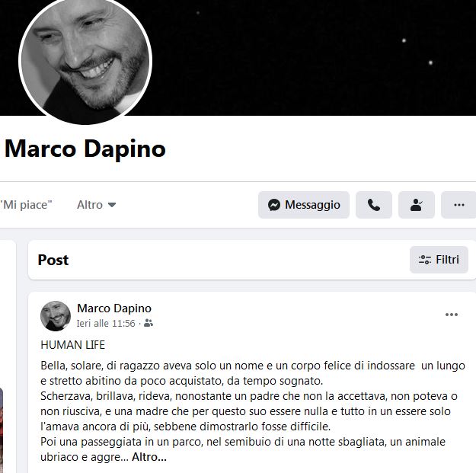Open the post's three-dots options menu
The image size is (476, 473).
click(452, 315)
